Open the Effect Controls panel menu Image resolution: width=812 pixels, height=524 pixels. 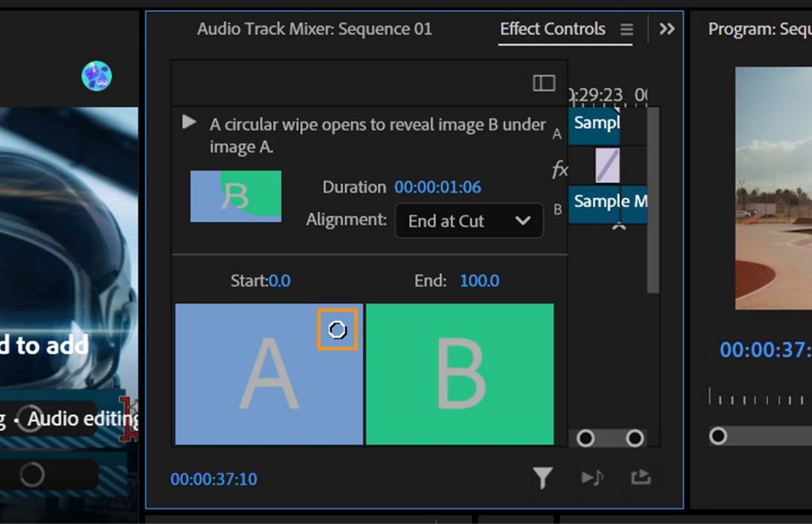pos(627,29)
